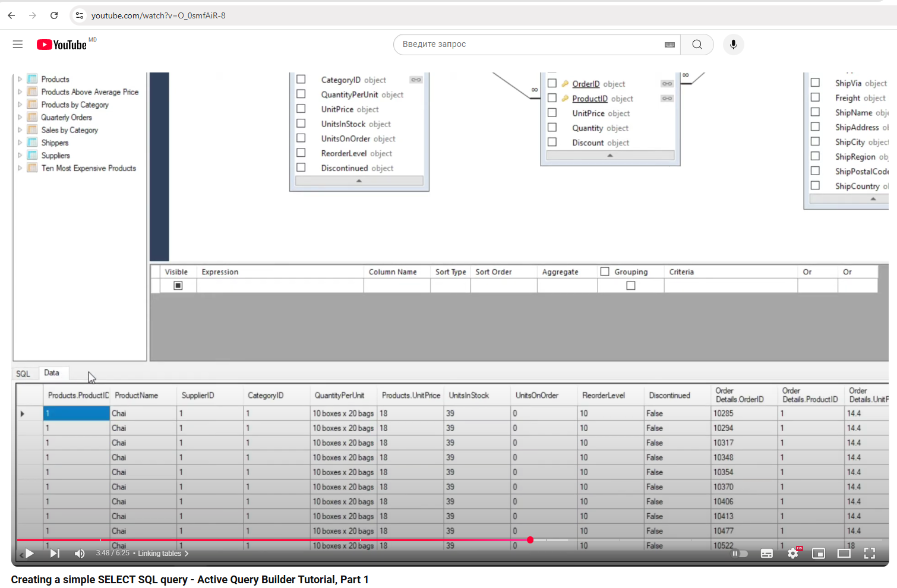This screenshot has width=897, height=588.
Task: Click the key icon beside ProductID field
Action: (565, 99)
